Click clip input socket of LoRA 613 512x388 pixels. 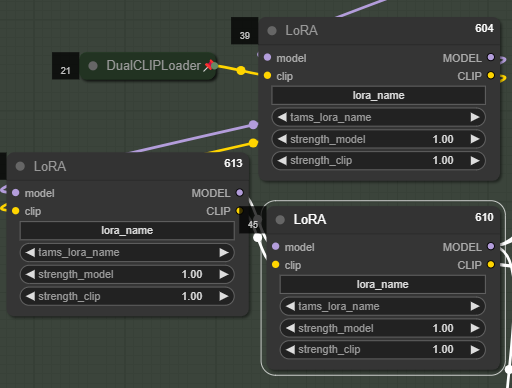tap(16, 211)
